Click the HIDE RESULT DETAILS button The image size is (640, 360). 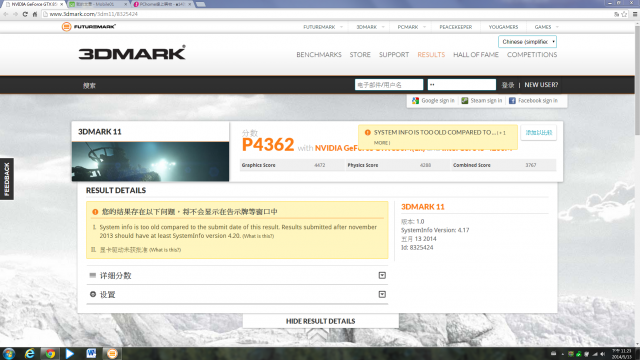(320, 321)
